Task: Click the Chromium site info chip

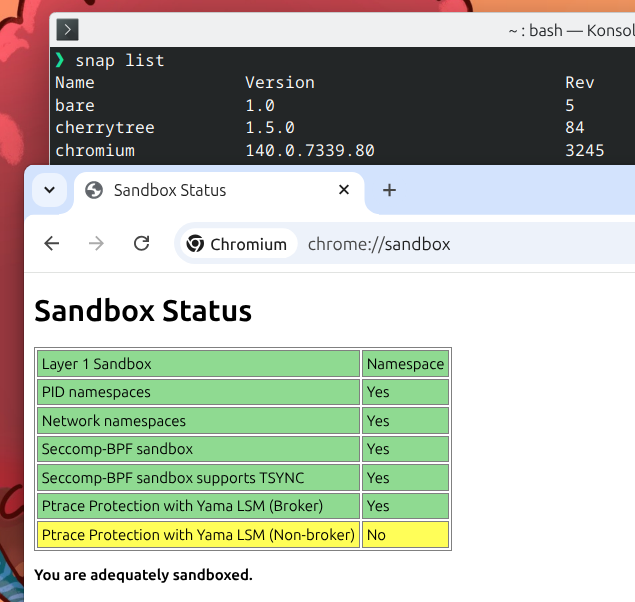Action: pyautogui.click(x=237, y=244)
